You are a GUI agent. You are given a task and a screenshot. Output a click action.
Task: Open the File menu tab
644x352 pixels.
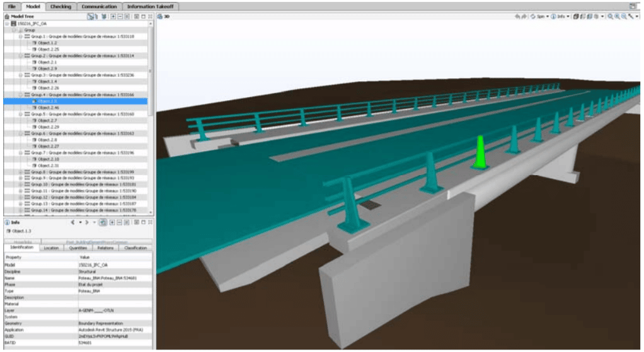(x=11, y=6)
